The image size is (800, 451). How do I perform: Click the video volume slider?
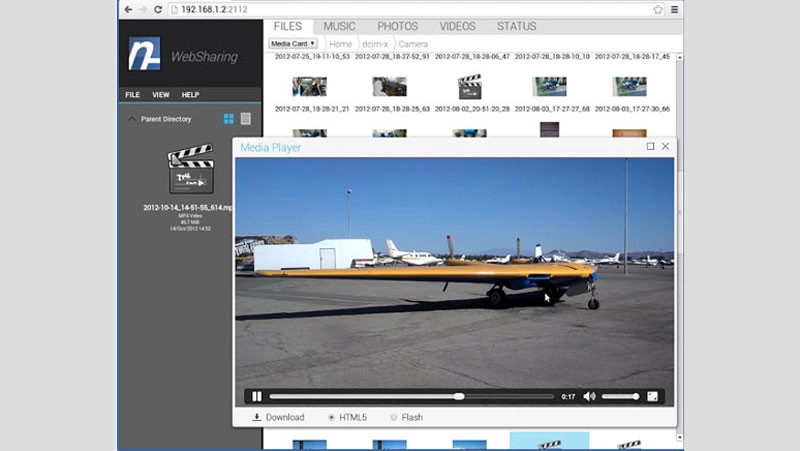(x=620, y=396)
